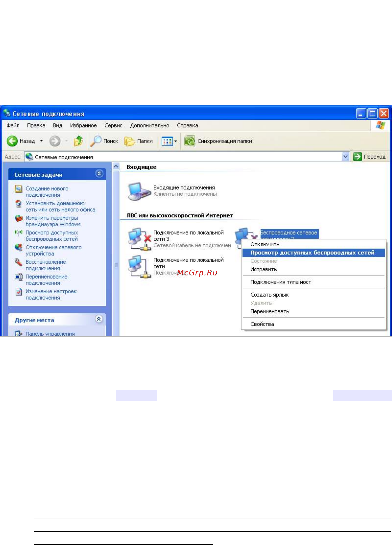Click Создание нового подключения link
392x545 pixels.
[47, 192]
